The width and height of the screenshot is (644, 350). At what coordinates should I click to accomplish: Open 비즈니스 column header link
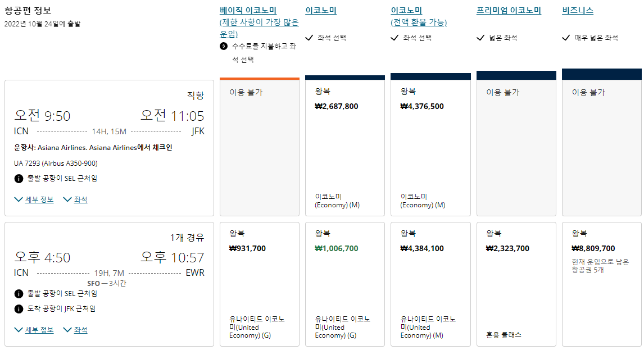click(578, 11)
